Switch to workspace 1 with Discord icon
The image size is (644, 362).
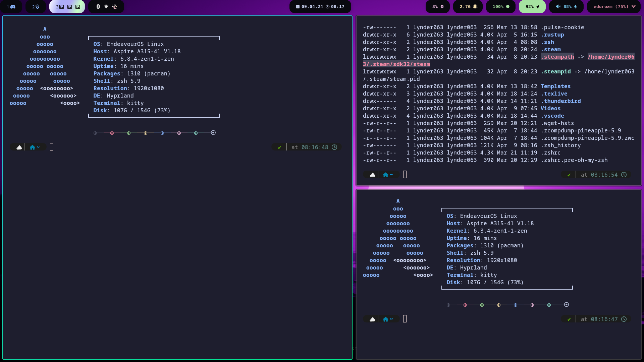[11, 7]
